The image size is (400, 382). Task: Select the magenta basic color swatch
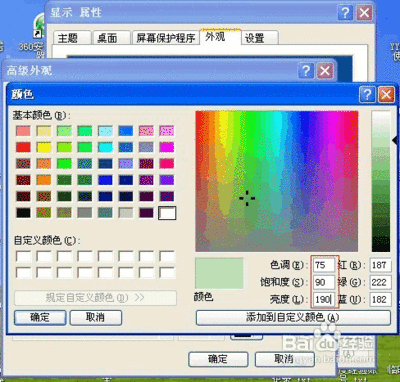(x=167, y=147)
